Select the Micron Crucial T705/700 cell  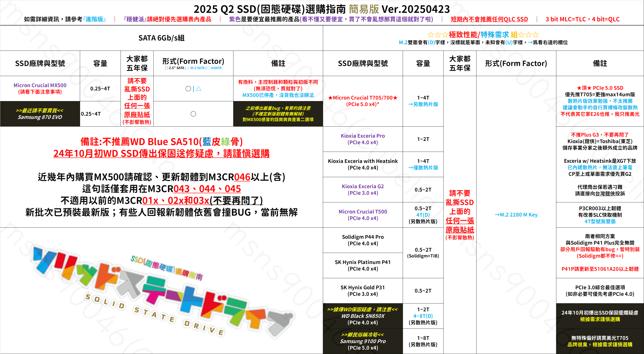[362, 101]
